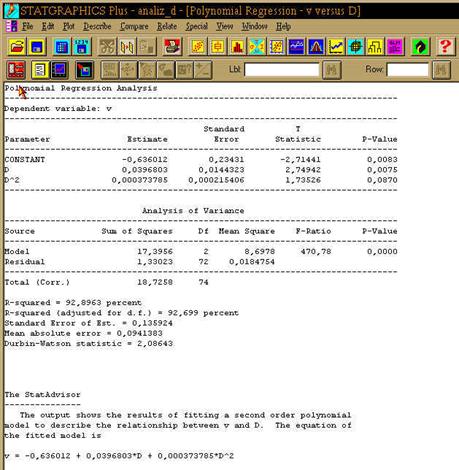Click the red input dialog icon
Screen dimensions: 459x470
[16, 70]
